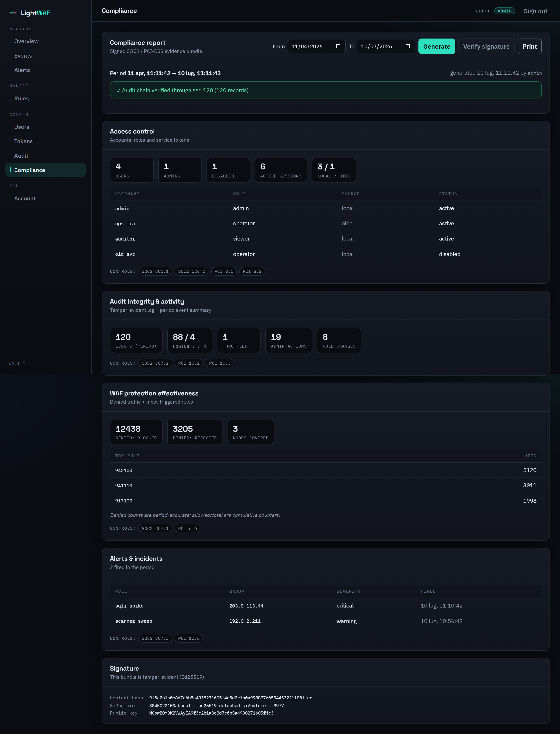The width and height of the screenshot is (560, 734).
Task: Click the oidc source cell
Action: (x=347, y=224)
